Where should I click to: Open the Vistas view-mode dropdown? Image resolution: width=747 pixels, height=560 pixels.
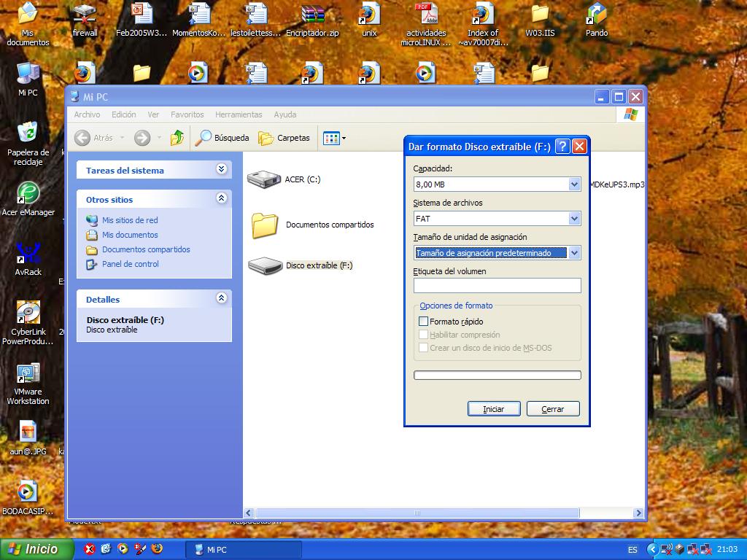click(334, 138)
